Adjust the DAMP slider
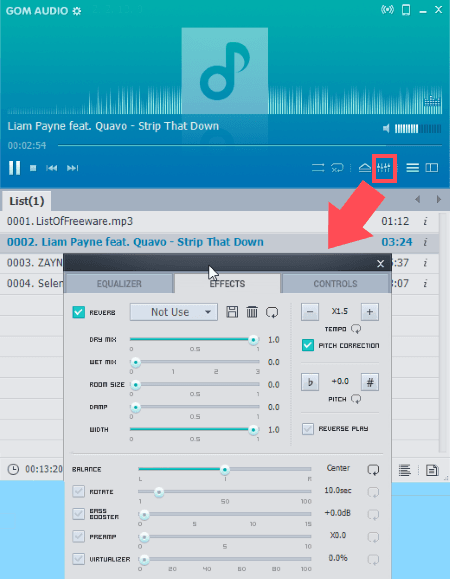This screenshot has width=450, height=579. point(195,407)
